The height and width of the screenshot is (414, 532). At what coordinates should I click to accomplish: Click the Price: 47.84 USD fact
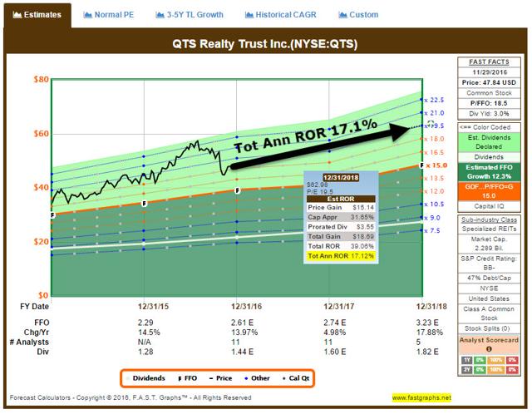(x=489, y=82)
